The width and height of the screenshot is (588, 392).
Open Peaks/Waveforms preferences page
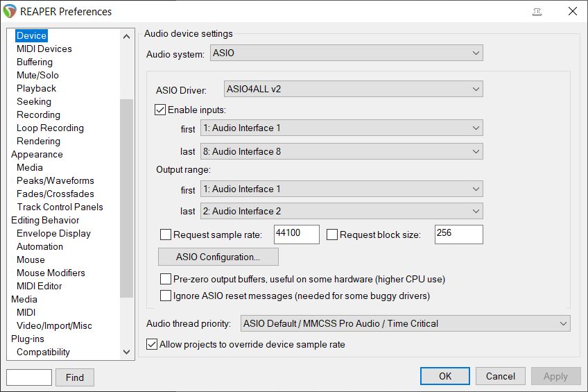pyautogui.click(x=55, y=180)
